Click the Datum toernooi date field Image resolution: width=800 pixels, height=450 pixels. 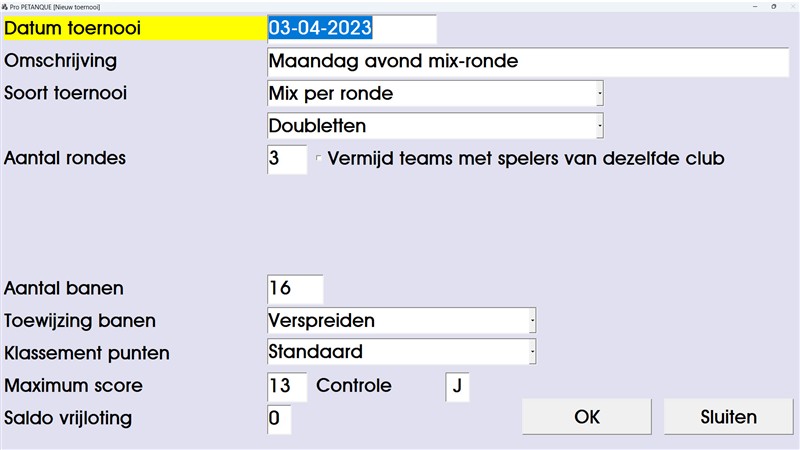pyautogui.click(x=351, y=29)
